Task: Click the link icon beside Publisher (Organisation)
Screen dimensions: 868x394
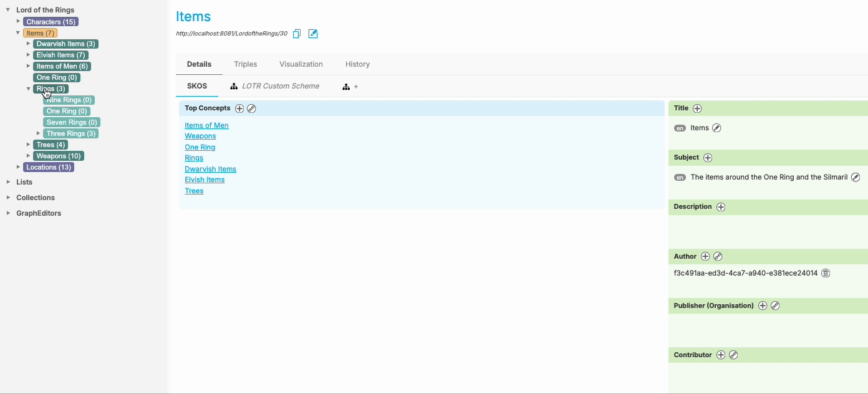Action: (775, 305)
